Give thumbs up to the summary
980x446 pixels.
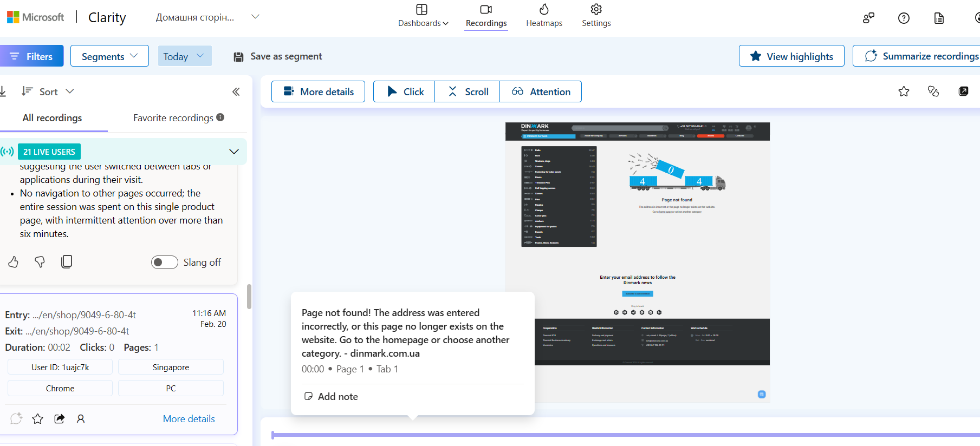pyautogui.click(x=14, y=262)
